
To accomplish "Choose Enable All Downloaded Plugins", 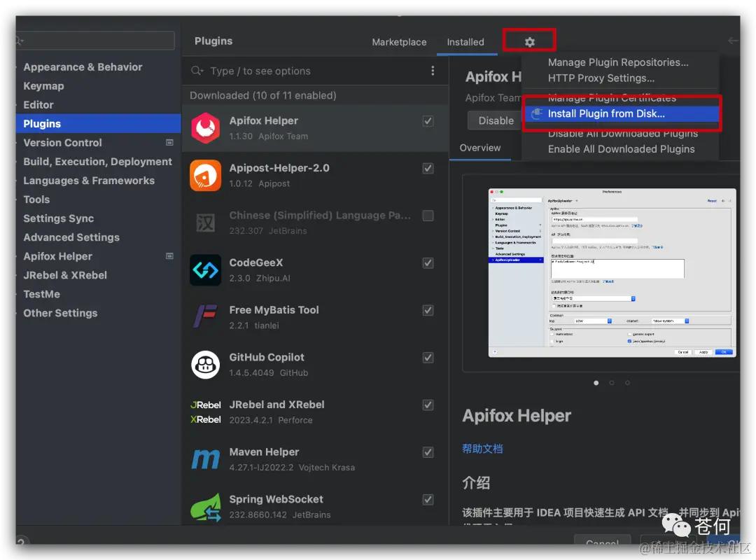I will tap(621, 149).
